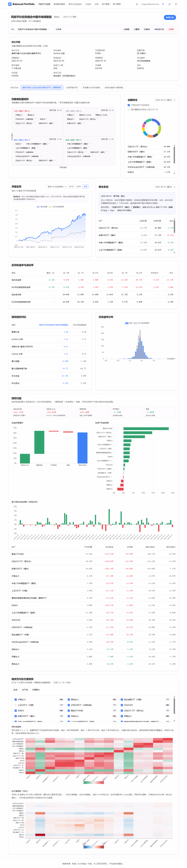Click 全选 in correlation matrix section
Viewport: 187px width, 868px height.
coord(15,690)
